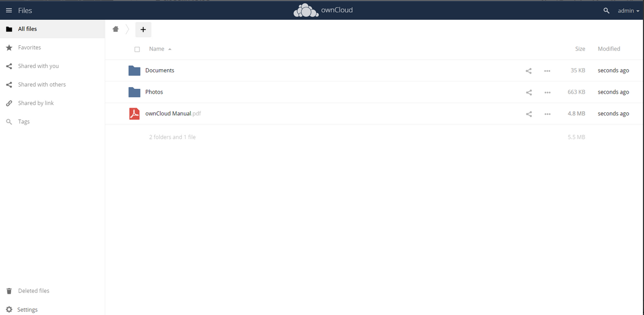Go to Shared with you
Viewport: 644px width, 315px height.
[38, 67]
